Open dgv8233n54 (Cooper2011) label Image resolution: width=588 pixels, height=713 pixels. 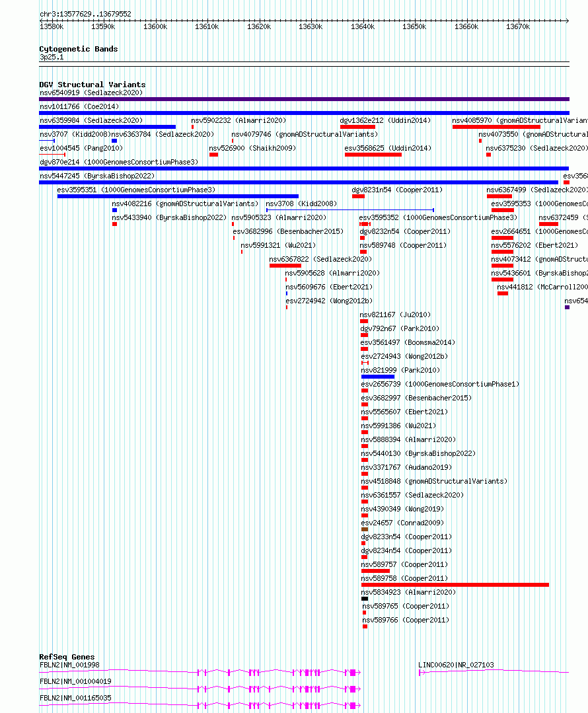406,537
